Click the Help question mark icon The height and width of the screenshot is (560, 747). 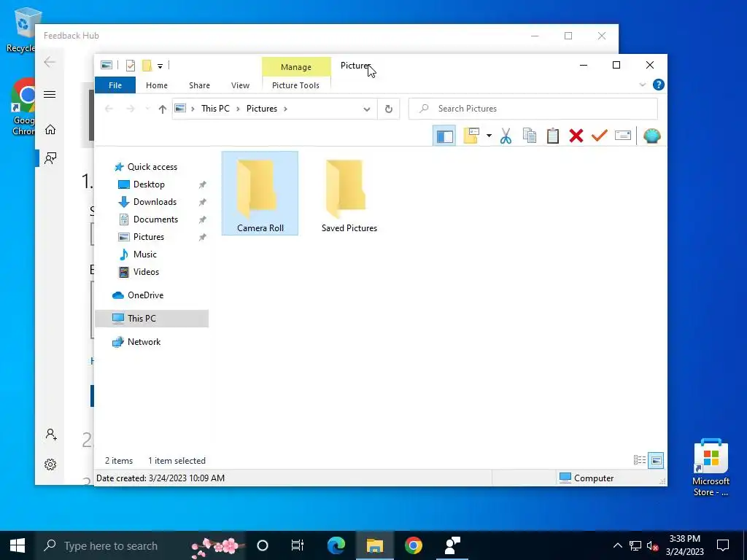tap(659, 85)
